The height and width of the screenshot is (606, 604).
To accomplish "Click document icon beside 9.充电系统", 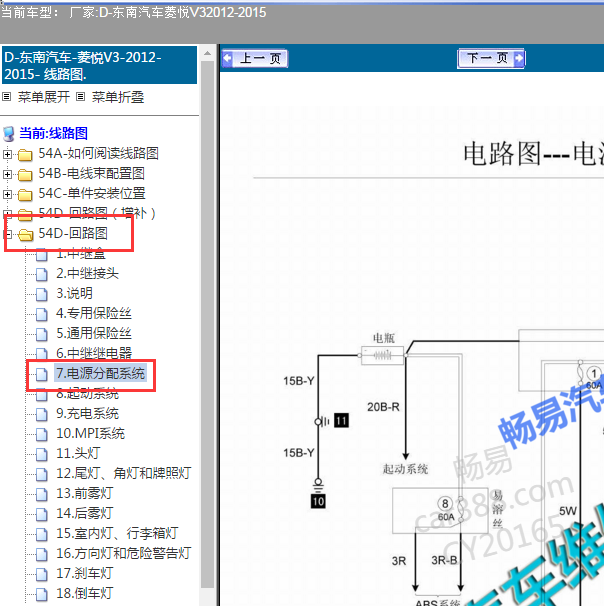I will pos(41,414).
